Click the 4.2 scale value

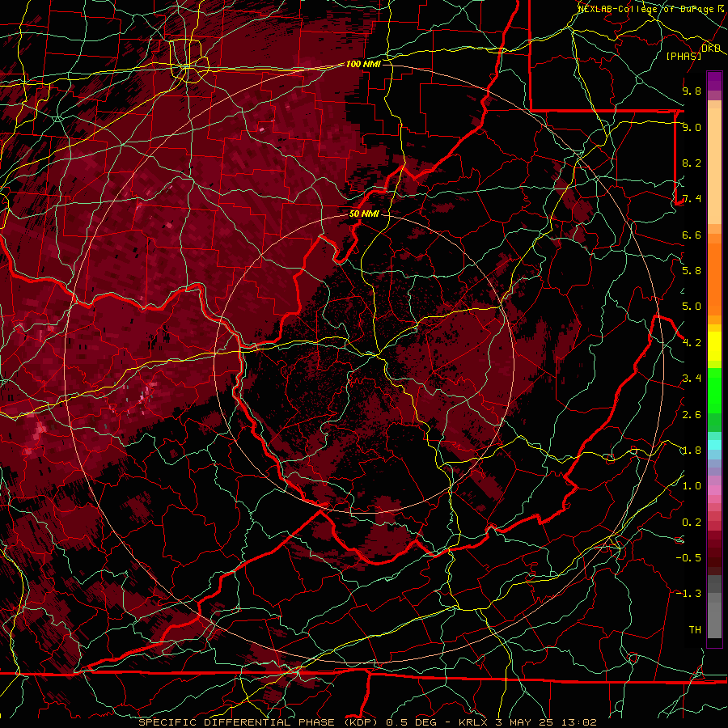tap(692, 343)
